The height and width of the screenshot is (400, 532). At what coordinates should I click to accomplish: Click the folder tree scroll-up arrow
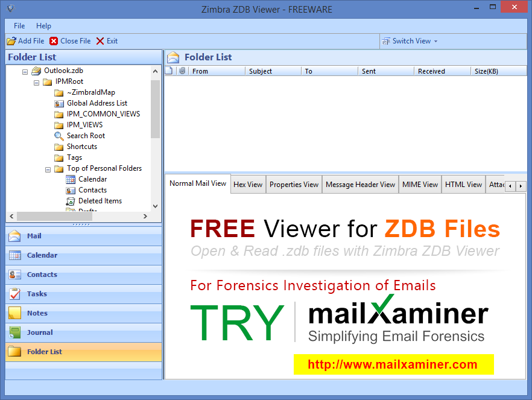point(156,71)
